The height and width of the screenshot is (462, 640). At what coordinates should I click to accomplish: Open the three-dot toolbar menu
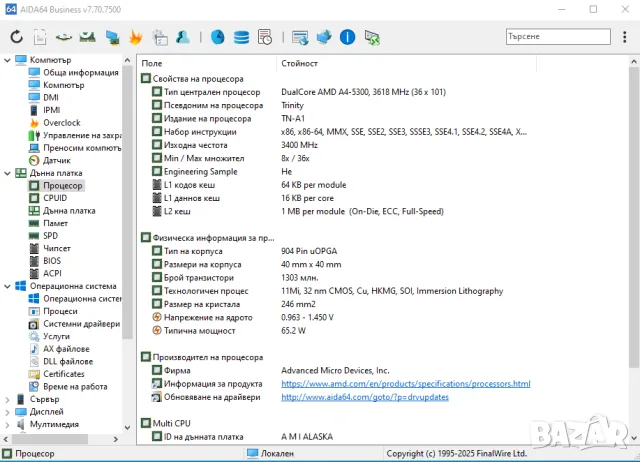[624, 37]
